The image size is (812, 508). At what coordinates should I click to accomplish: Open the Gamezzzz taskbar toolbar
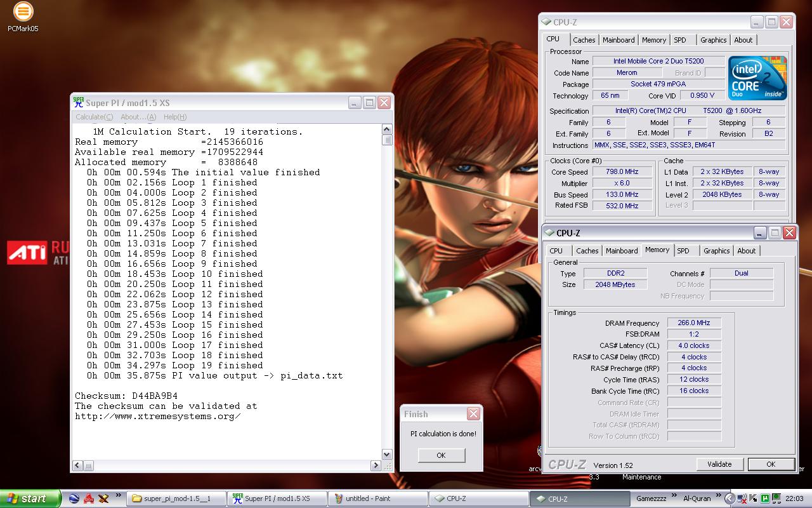[x=651, y=498]
